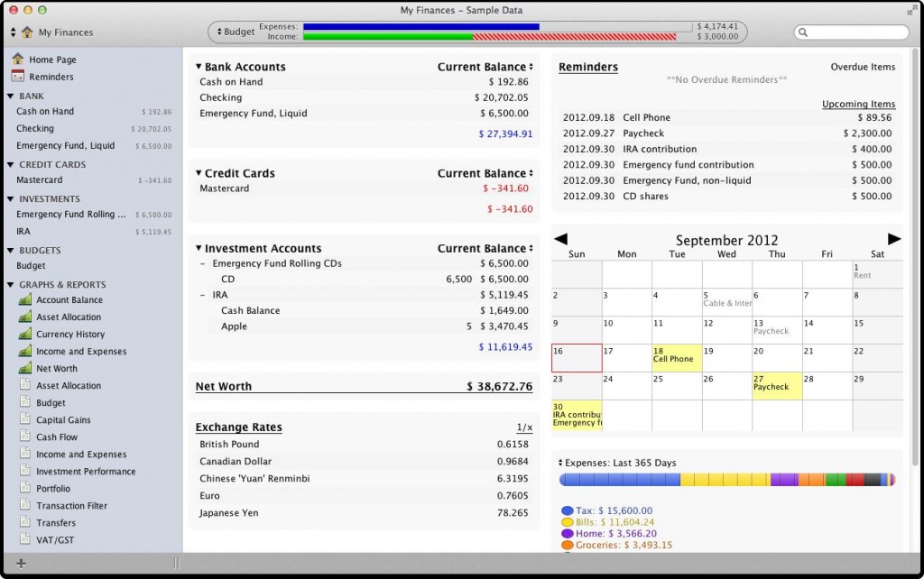Go to next month on the calendar
The image size is (924, 579).
point(893,237)
